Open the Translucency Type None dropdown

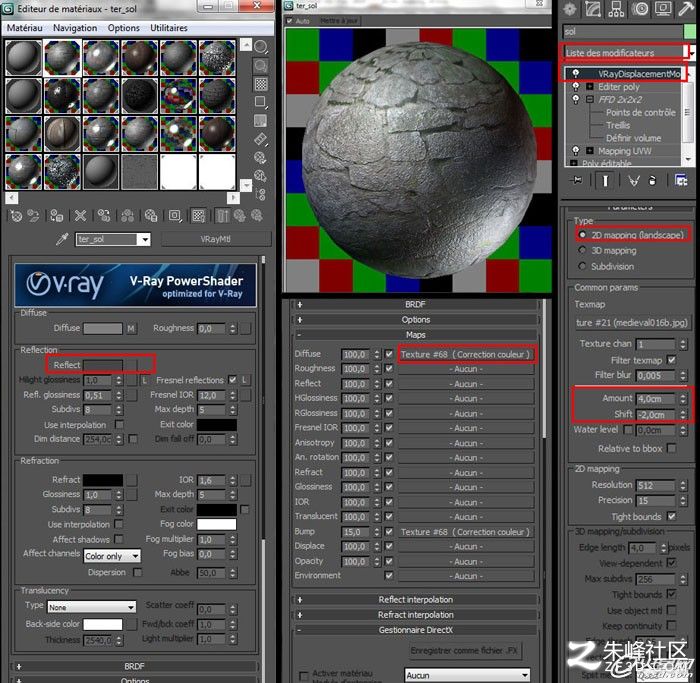click(92, 607)
